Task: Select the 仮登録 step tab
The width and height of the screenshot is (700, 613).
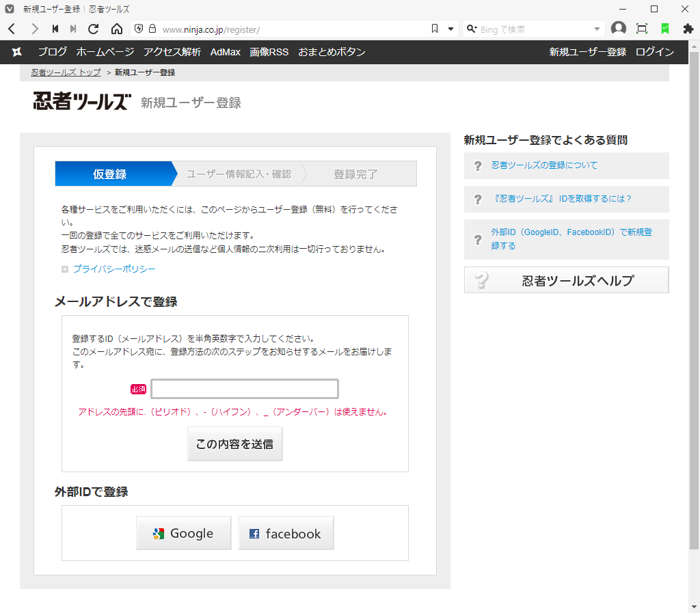Action: [x=116, y=174]
